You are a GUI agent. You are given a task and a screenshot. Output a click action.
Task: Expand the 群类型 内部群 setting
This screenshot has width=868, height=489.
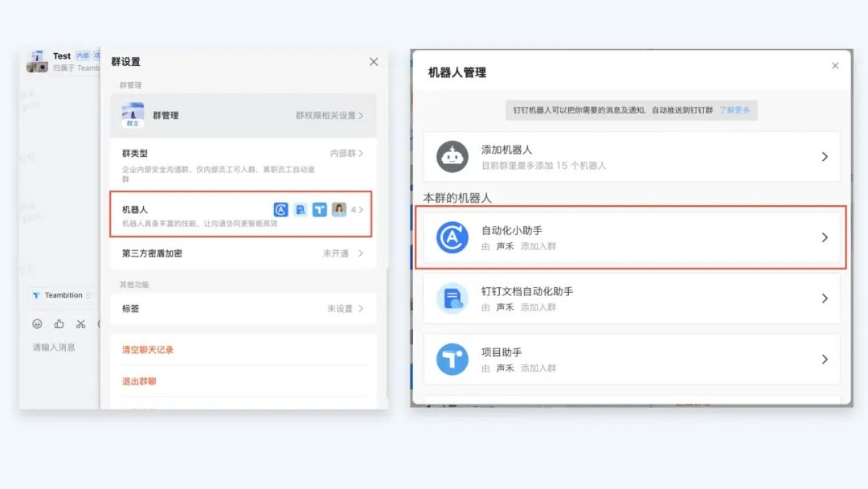tap(346, 153)
